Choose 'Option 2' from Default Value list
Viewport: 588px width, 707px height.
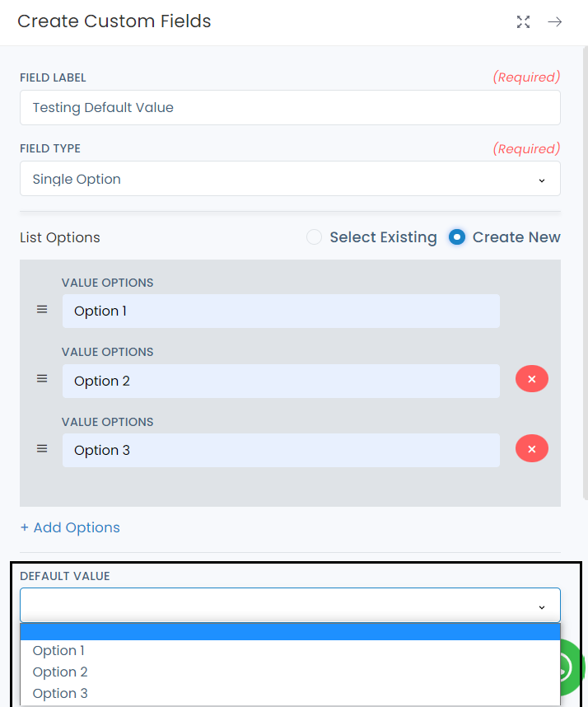point(60,672)
